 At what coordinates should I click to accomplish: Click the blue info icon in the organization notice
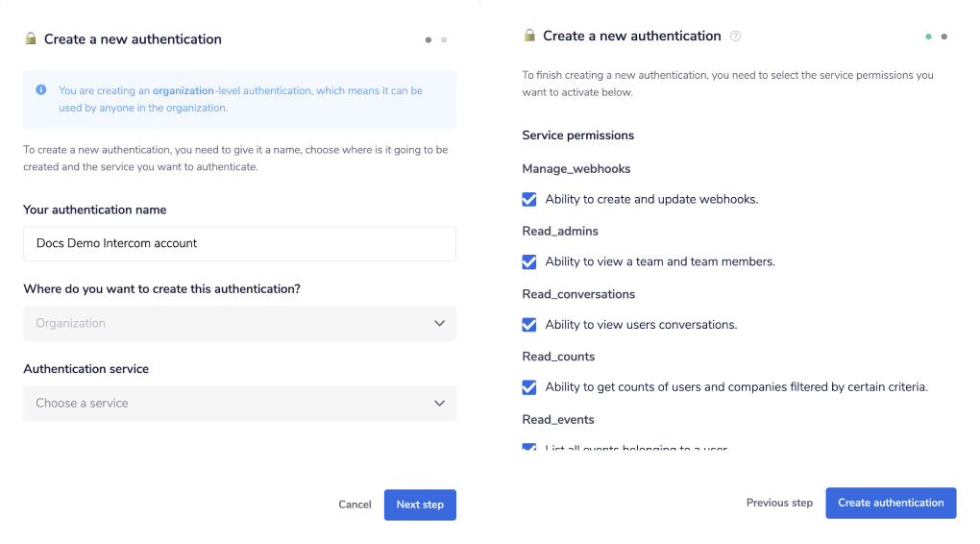pyautogui.click(x=41, y=90)
